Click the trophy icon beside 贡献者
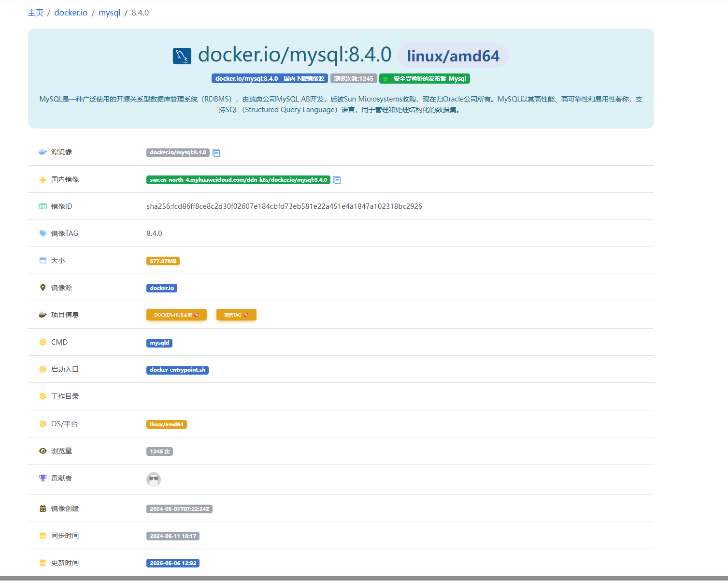The width and height of the screenshot is (728, 581). 43,478
